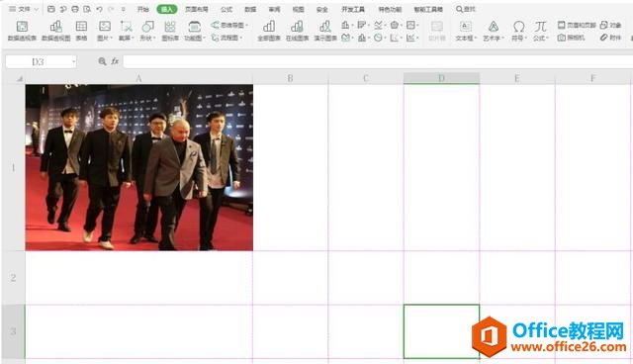Open the camera (照相机) tool
The image size is (633, 364).
pos(572,38)
